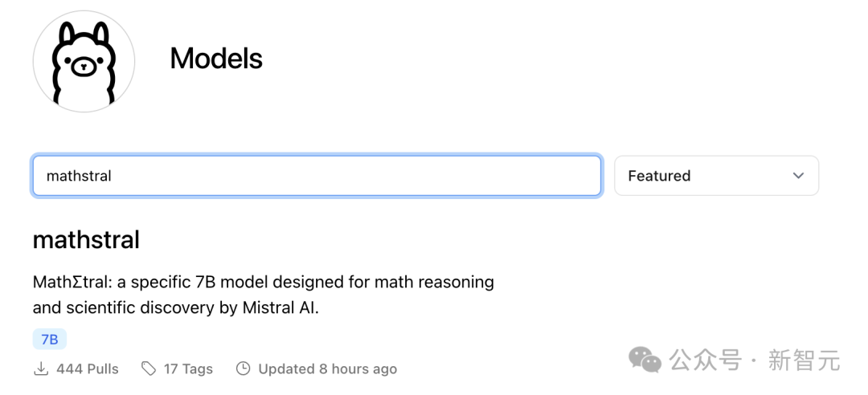This screenshot has width=868, height=395.
Task: Click the clock icon beside Updated
Action: pyautogui.click(x=243, y=369)
